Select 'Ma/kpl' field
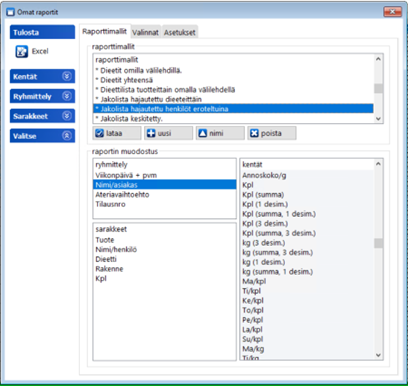408x386 pixels. point(307,281)
